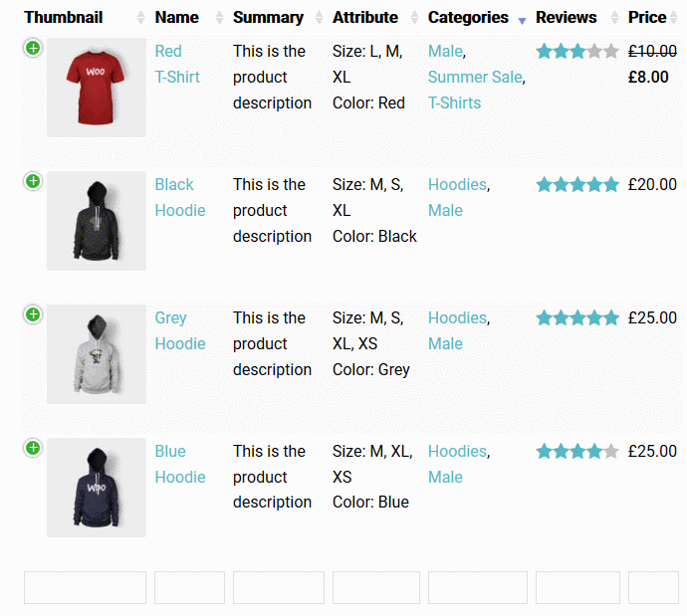Sort by Price using the column arrows
This screenshot has width=687, height=616.
click(x=673, y=18)
